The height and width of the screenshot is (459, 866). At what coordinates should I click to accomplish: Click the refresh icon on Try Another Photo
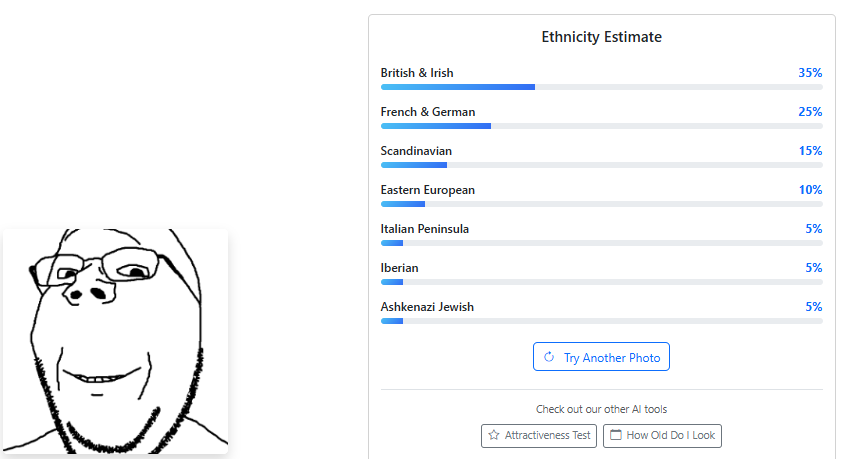tap(549, 357)
